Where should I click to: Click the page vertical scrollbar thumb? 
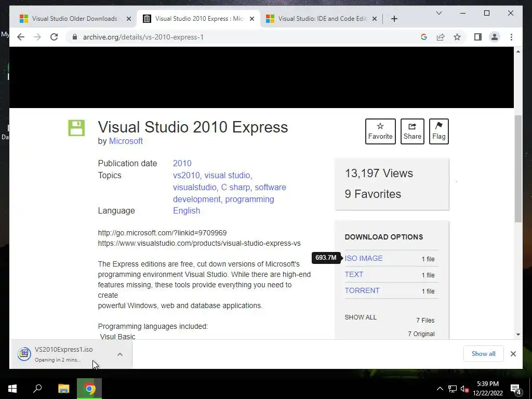pos(518,169)
